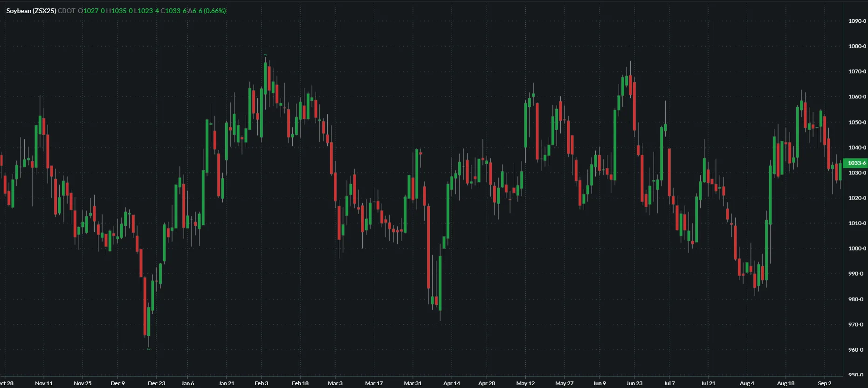Click the Feb 3 date label
The image size is (868, 388).
pyautogui.click(x=261, y=383)
